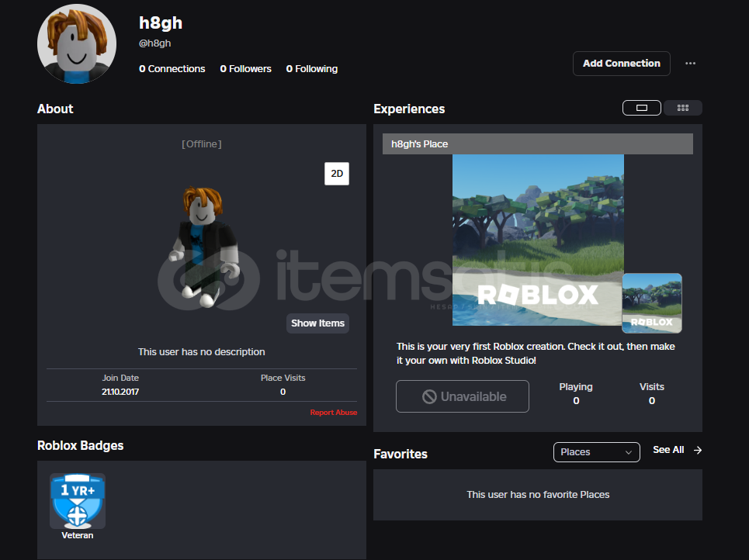Switch Experiences to slideshow view
This screenshot has height=560, width=749.
pos(642,108)
